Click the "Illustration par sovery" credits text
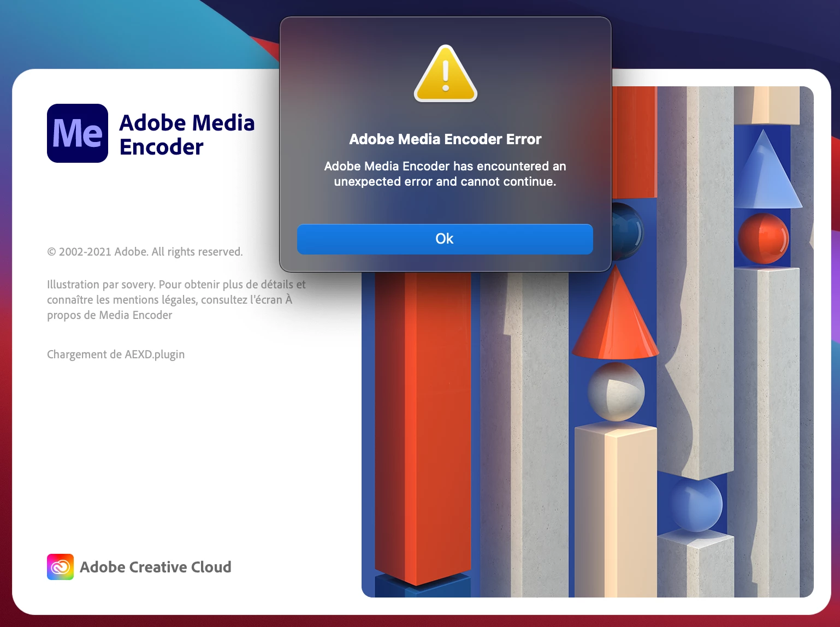840x627 pixels. click(x=176, y=300)
